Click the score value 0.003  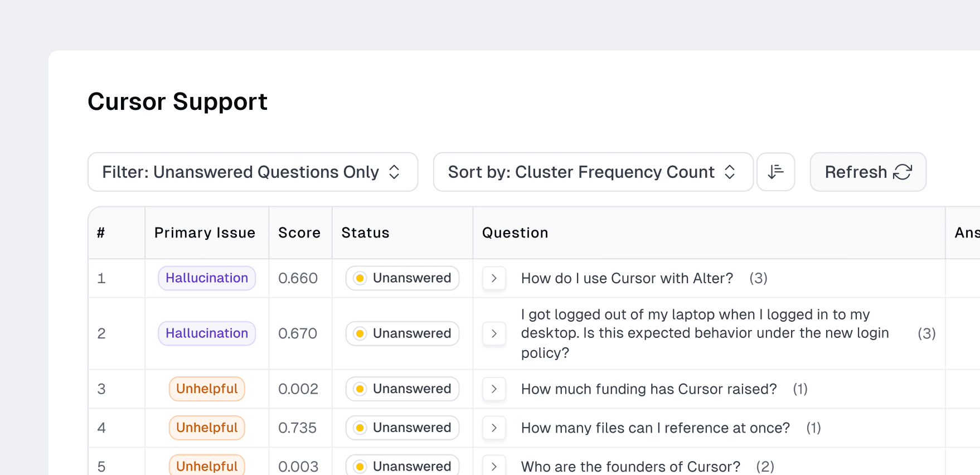pyautogui.click(x=298, y=466)
